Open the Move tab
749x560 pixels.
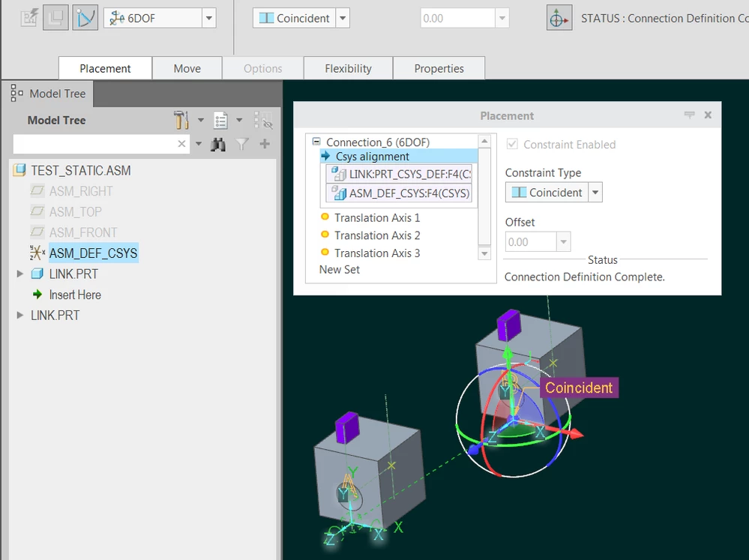click(187, 67)
